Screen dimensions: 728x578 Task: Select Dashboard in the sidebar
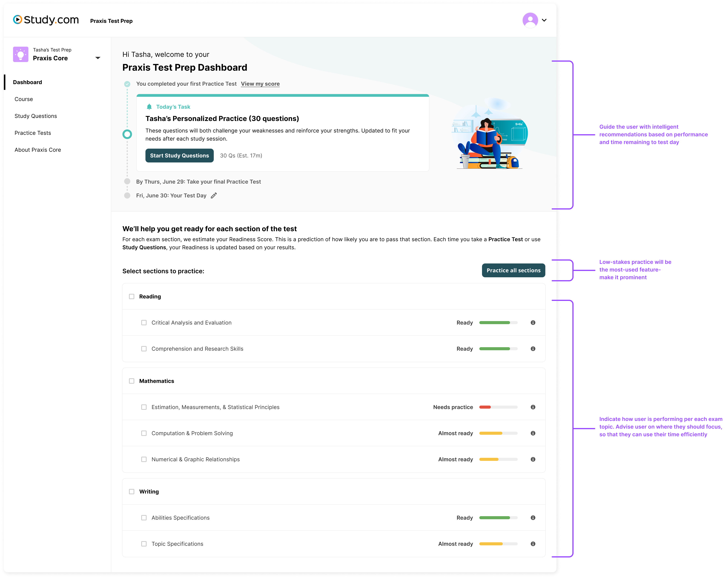click(27, 82)
